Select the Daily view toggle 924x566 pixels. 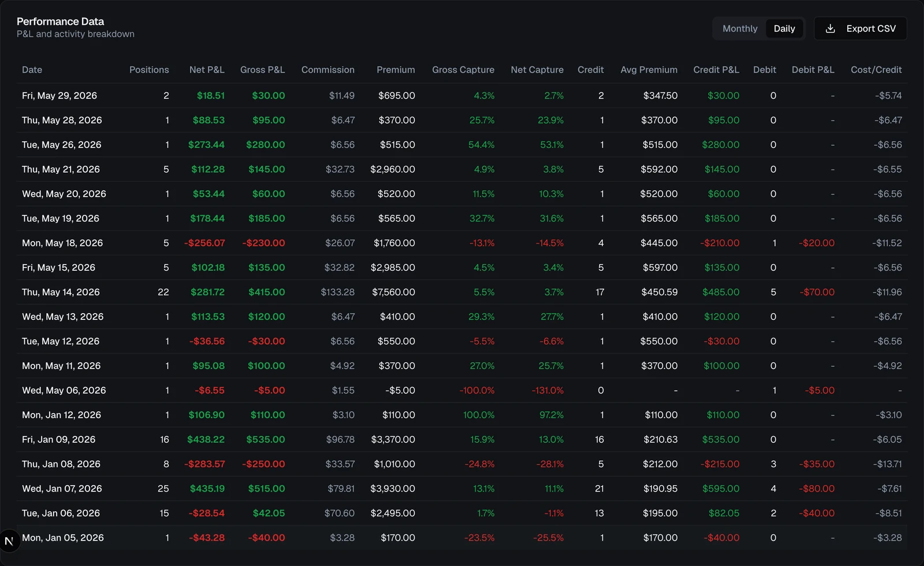tap(784, 28)
